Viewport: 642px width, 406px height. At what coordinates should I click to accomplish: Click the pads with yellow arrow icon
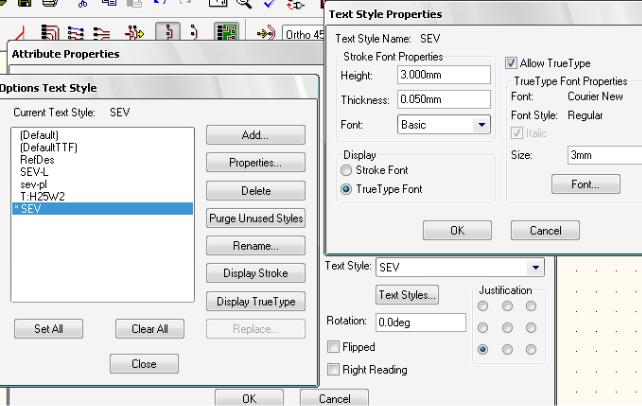coord(134,32)
